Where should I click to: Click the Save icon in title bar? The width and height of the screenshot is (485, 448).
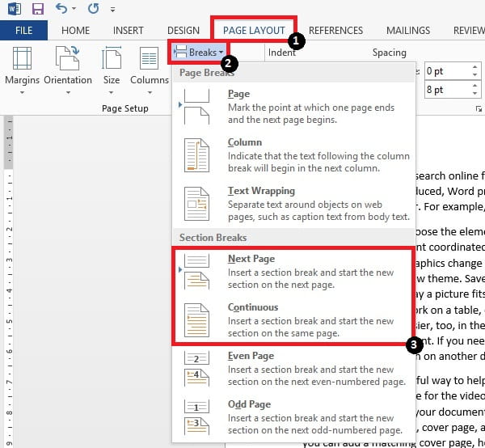point(36,10)
